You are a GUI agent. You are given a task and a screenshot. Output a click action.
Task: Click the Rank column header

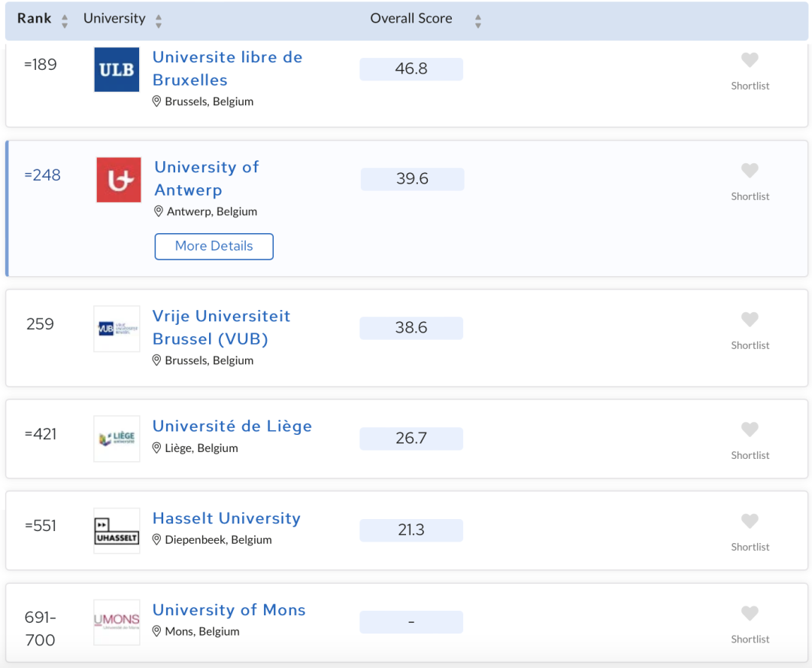click(x=34, y=18)
